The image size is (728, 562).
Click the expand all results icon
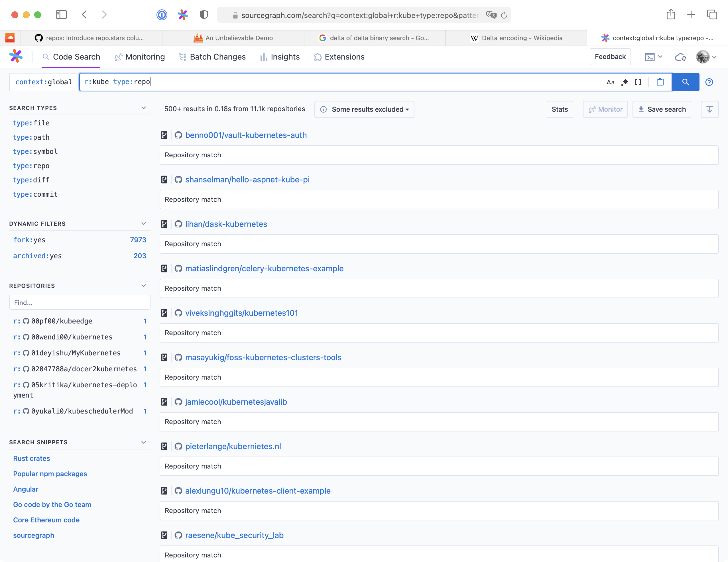point(709,109)
